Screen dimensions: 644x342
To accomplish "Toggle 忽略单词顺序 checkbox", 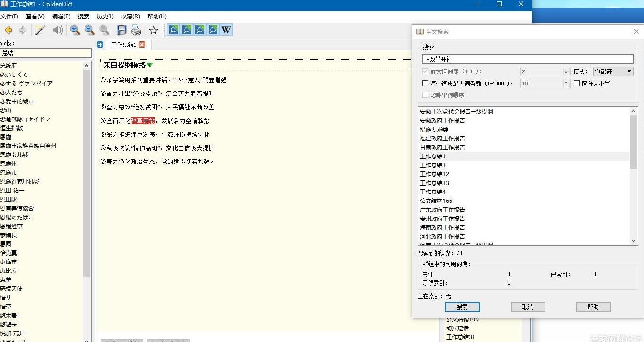I will (425, 95).
